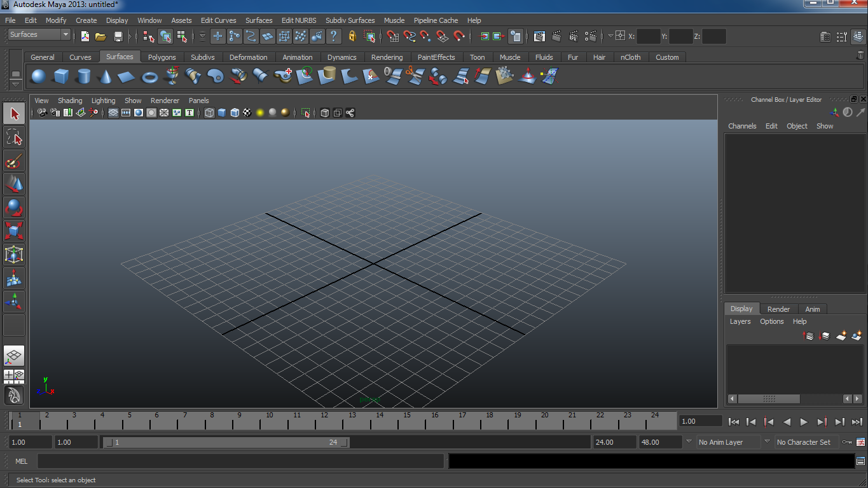
Task: Select the Show Manipulator tool
Action: 14,302
